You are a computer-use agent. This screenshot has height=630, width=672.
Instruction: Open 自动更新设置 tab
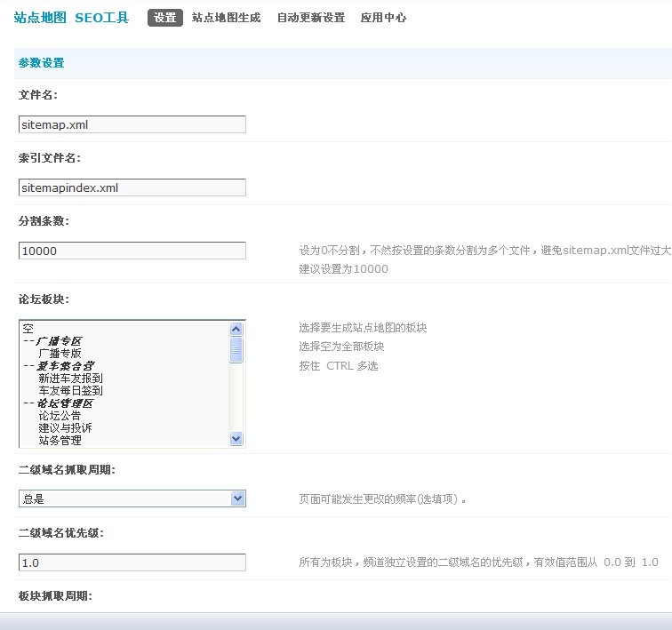tap(310, 18)
